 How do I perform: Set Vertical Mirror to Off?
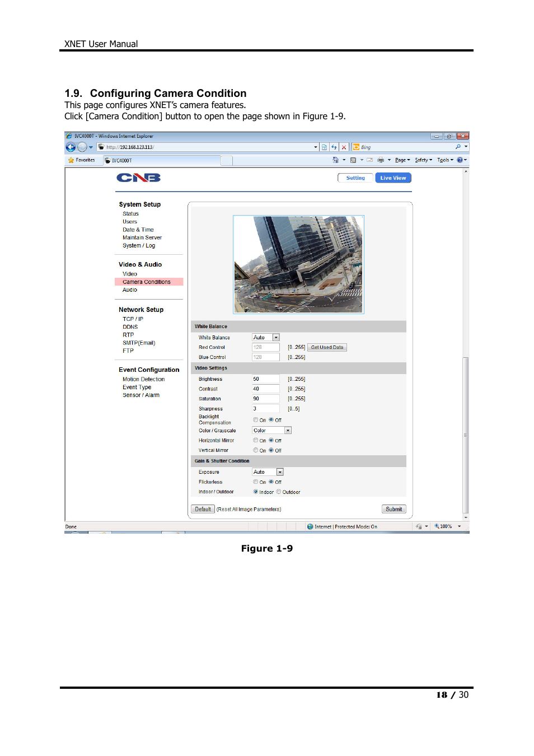coord(271,450)
